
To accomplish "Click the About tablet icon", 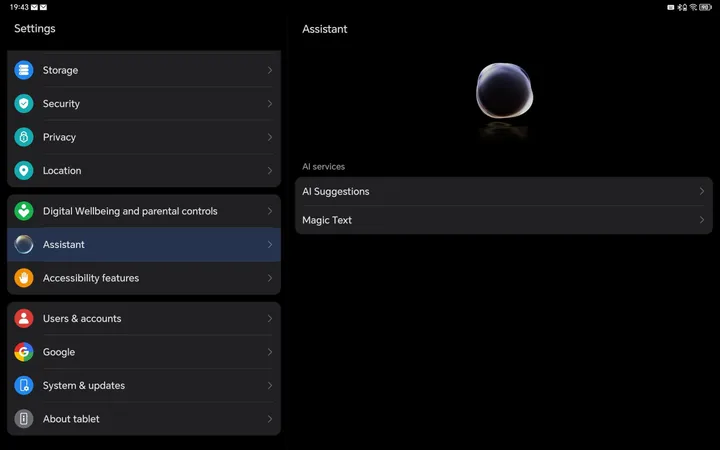I will pyautogui.click(x=24, y=419).
